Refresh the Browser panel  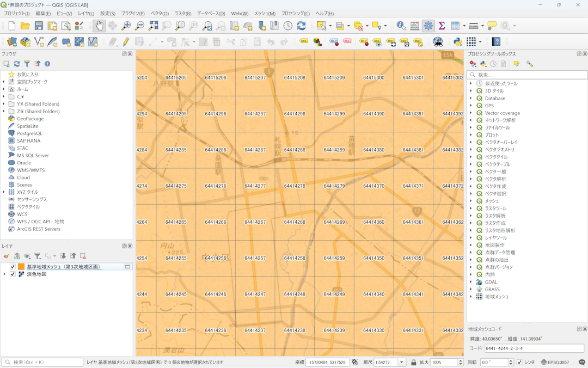[17, 64]
